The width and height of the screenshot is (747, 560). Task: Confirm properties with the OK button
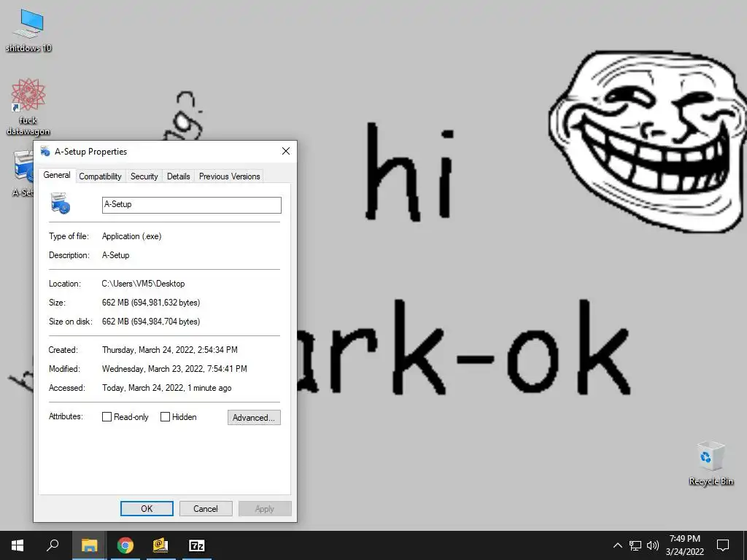tap(147, 508)
